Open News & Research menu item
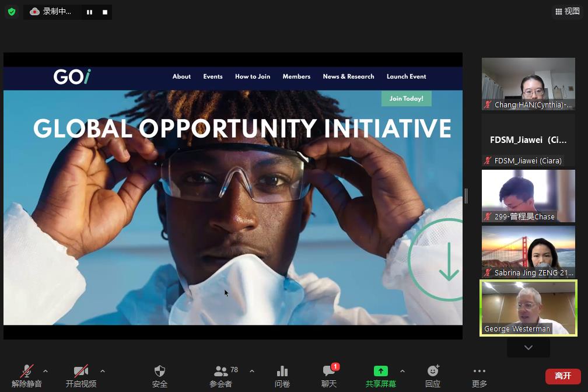Screen dimensions: 588x392 coord(348,76)
